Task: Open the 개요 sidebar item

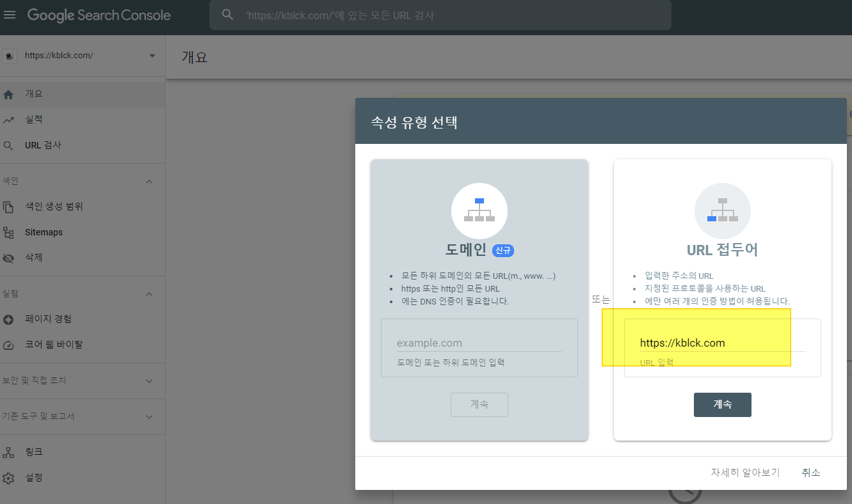Action: click(x=83, y=94)
